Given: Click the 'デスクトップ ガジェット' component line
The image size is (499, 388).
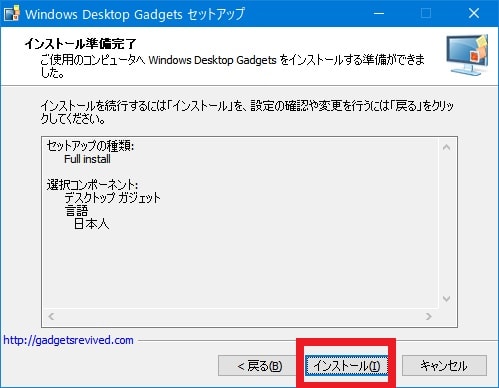Looking at the screenshot, I should (112, 198).
